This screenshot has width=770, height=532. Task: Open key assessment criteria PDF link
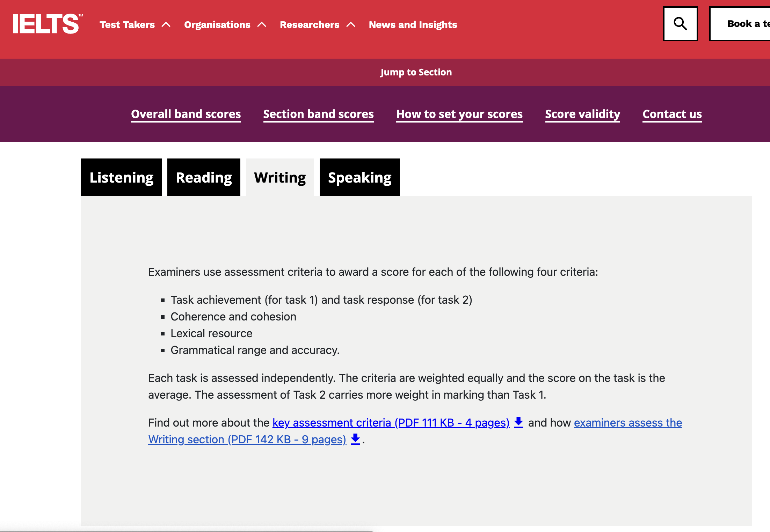pyautogui.click(x=391, y=423)
